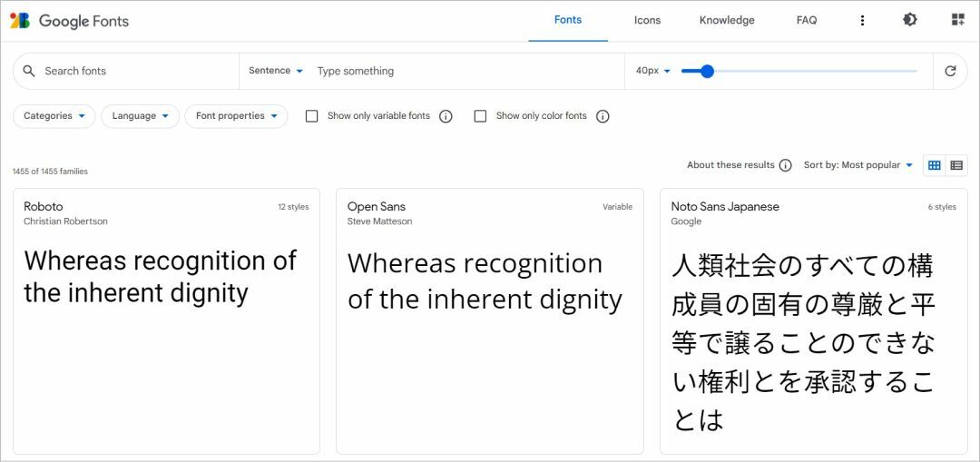Open the Roboto font card
The width and height of the screenshot is (980, 462).
tap(166, 321)
